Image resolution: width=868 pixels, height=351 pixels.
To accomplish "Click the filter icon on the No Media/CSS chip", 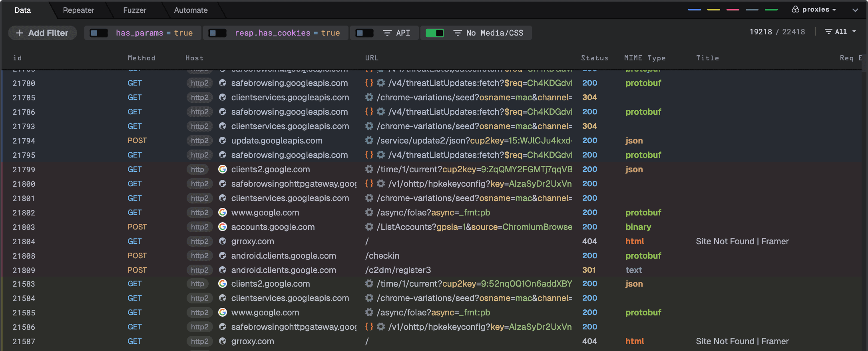I will pos(458,33).
